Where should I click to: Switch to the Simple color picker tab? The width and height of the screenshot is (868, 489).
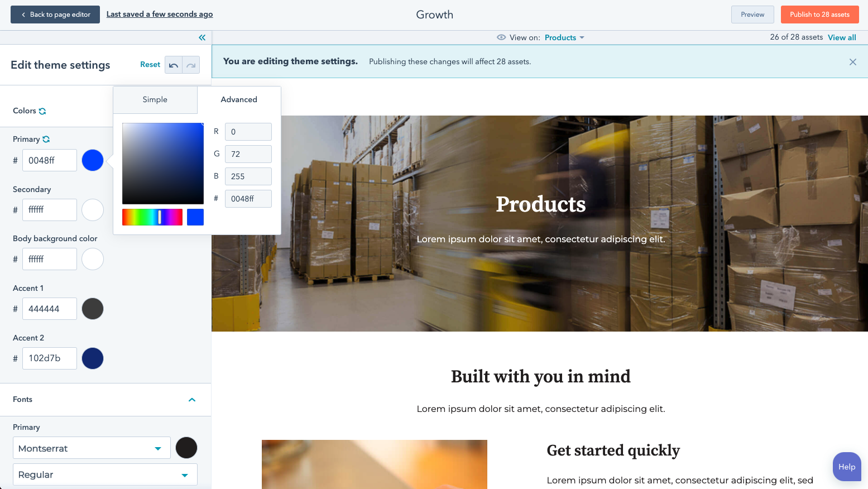[x=155, y=99]
